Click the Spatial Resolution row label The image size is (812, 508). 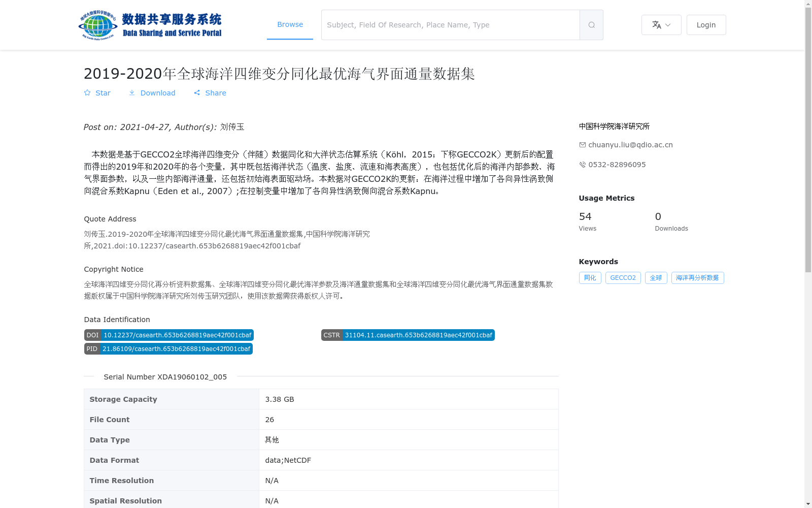126,501
